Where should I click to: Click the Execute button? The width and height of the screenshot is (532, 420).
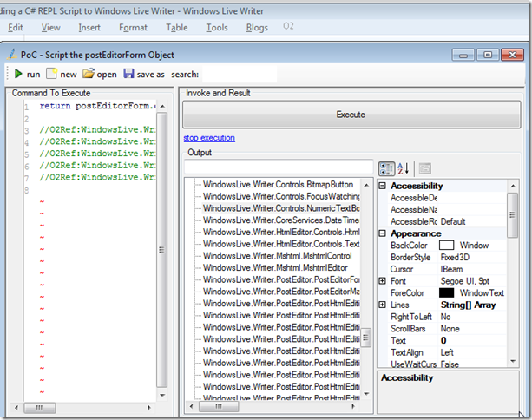351,115
